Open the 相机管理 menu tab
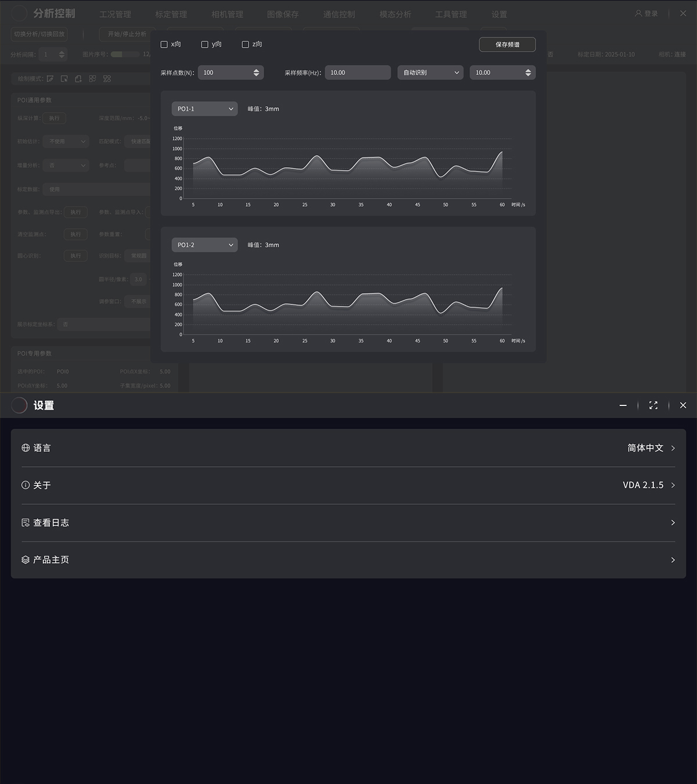Image resolution: width=697 pixels, height=784 pixels. [x=227, y=14]
